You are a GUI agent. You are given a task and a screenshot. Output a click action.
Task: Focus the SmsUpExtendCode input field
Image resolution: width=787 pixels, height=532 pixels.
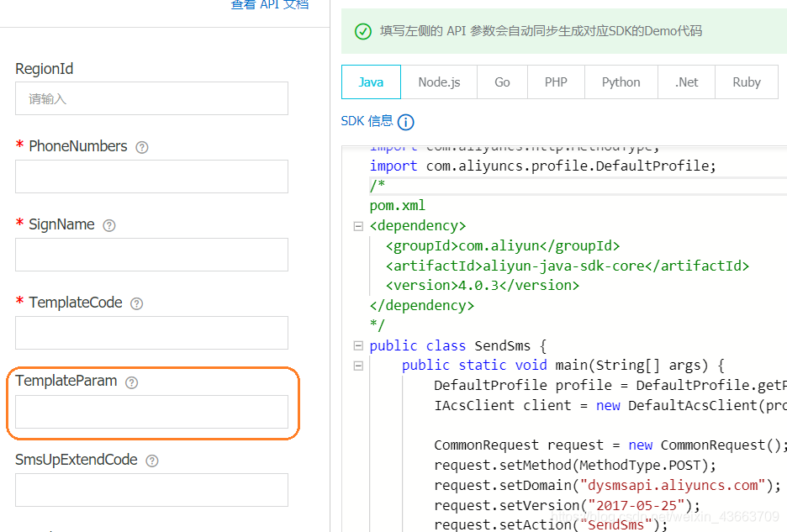coord(151,490)
